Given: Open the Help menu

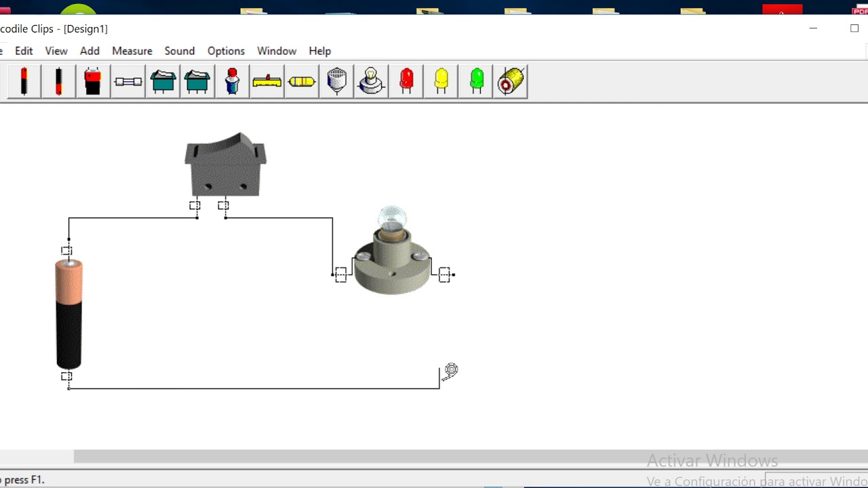Looking at the screenshot, I should (320, 51).
